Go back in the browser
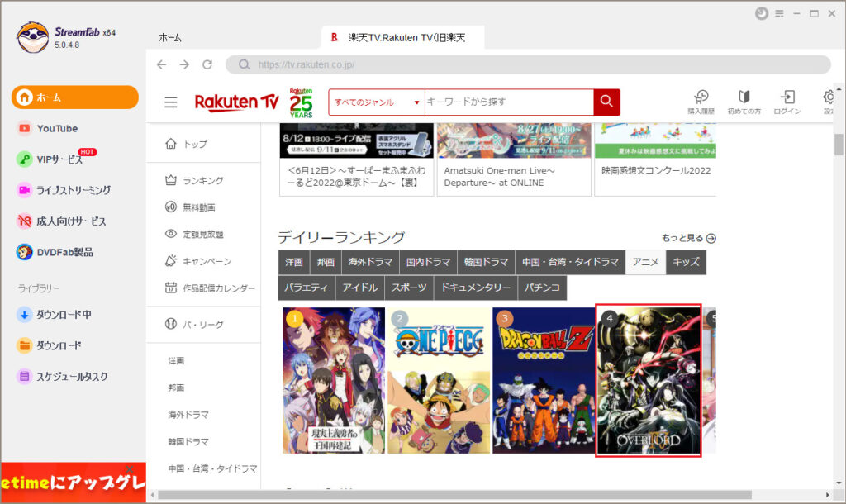Screen dimensions: 846x504 161,64
